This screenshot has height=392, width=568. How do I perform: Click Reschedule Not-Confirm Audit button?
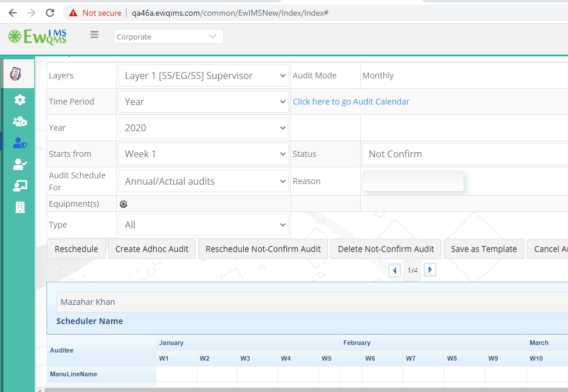click(x=263, y=249)
